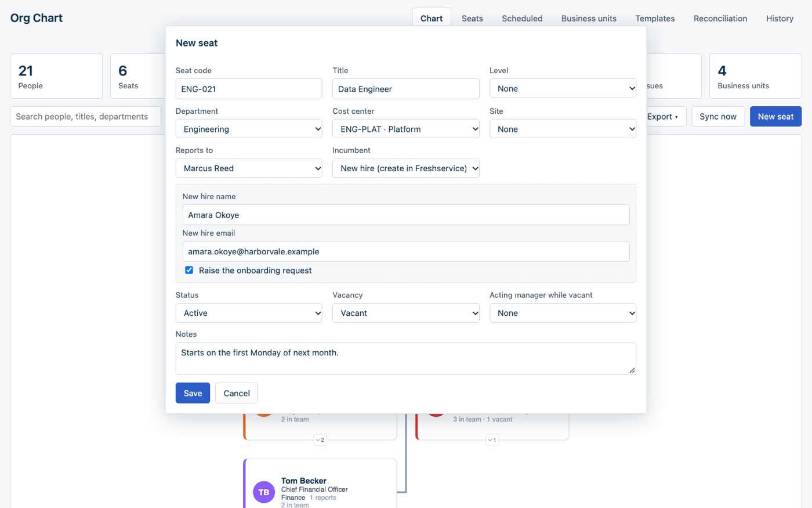The width and height of the screenshot is (812, 508).
Task: Click the TB avatar on Tom Becker card
Action: 264,492
